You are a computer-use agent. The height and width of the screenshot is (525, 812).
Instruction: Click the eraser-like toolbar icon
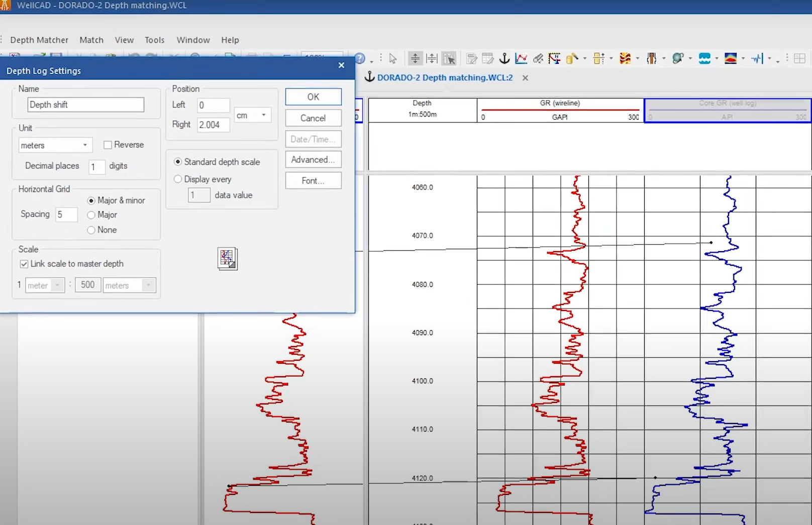[x=538, y=59]
